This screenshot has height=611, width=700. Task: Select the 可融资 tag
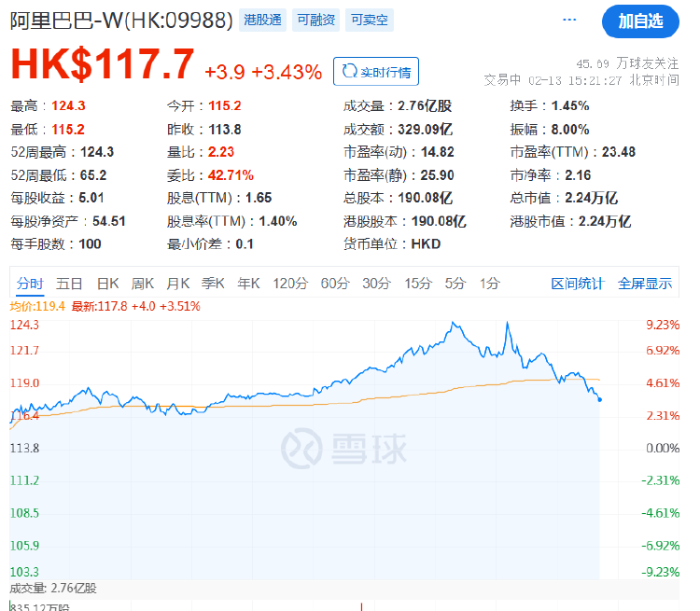[x=316, y=20]
